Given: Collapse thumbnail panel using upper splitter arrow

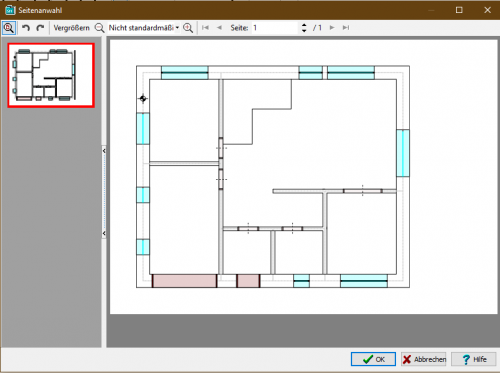Looking at the screenshot, I should [x=104, y=151].
